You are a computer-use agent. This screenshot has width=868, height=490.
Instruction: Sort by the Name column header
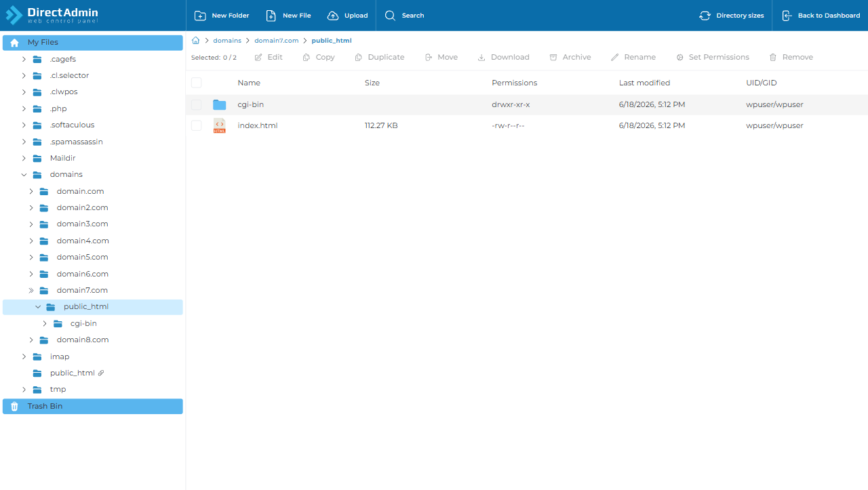point(249,83)
